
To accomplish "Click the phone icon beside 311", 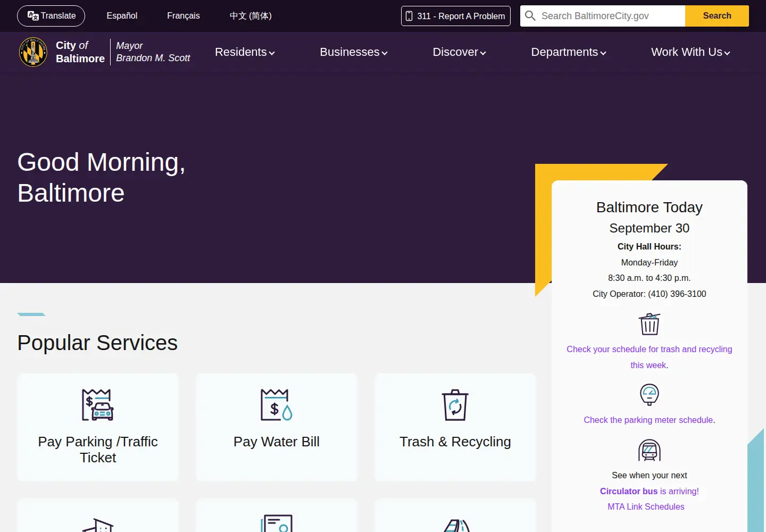I will pyautogui.click(x=409, y=16).
